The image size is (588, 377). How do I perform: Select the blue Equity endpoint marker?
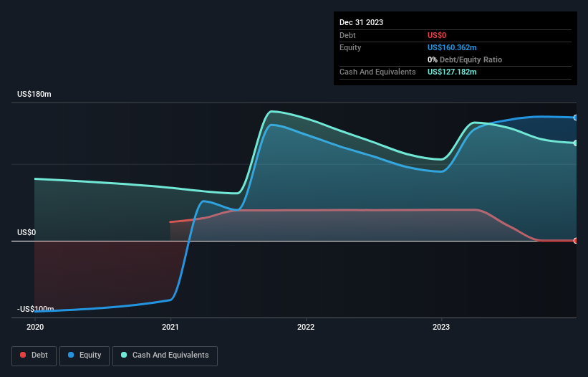coord(575,118)
